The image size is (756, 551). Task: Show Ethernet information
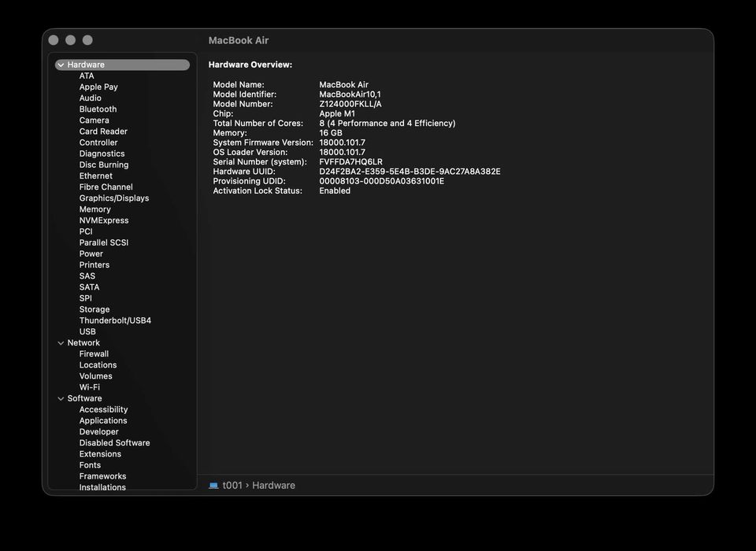point(96,176)
